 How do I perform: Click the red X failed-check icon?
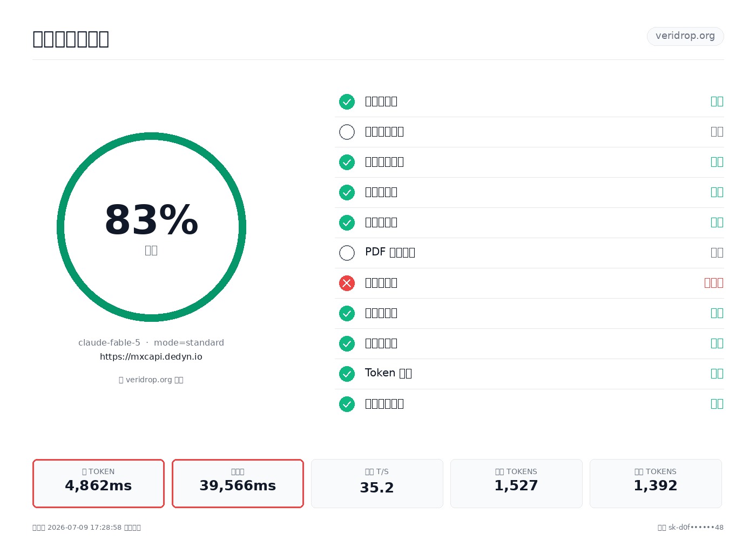tap(347, 283)
